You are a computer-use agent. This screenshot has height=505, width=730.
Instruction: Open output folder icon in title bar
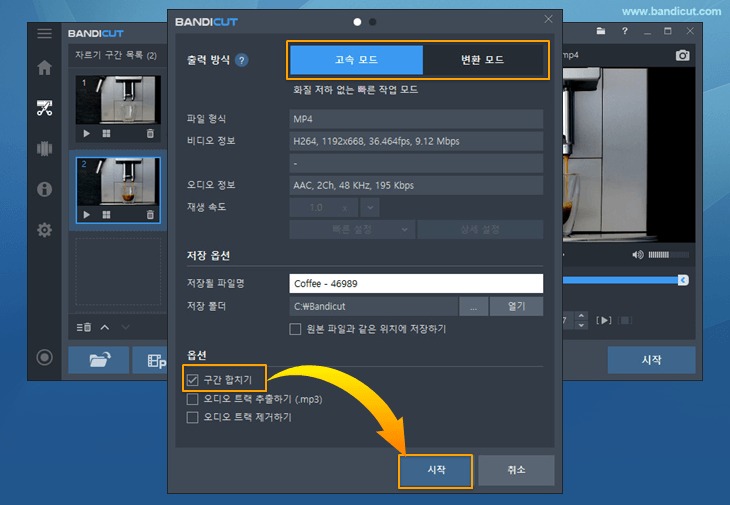[x=601, y=31]
